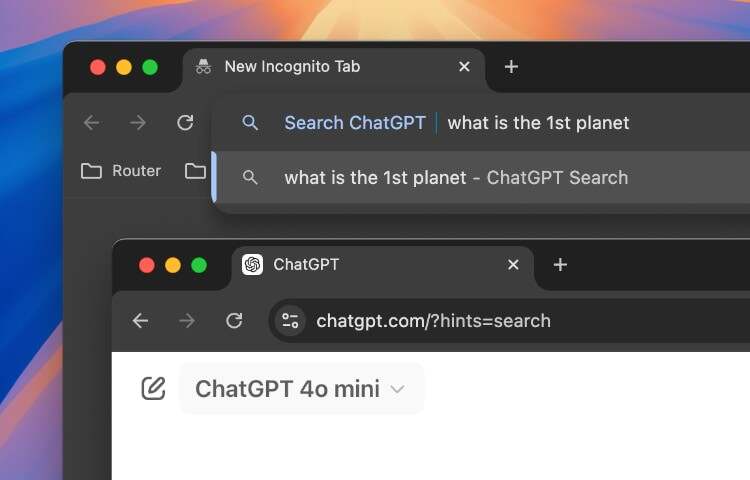Open a new tab in the ChatGPT window
750x480 pixels.
(x=560, y=265)
